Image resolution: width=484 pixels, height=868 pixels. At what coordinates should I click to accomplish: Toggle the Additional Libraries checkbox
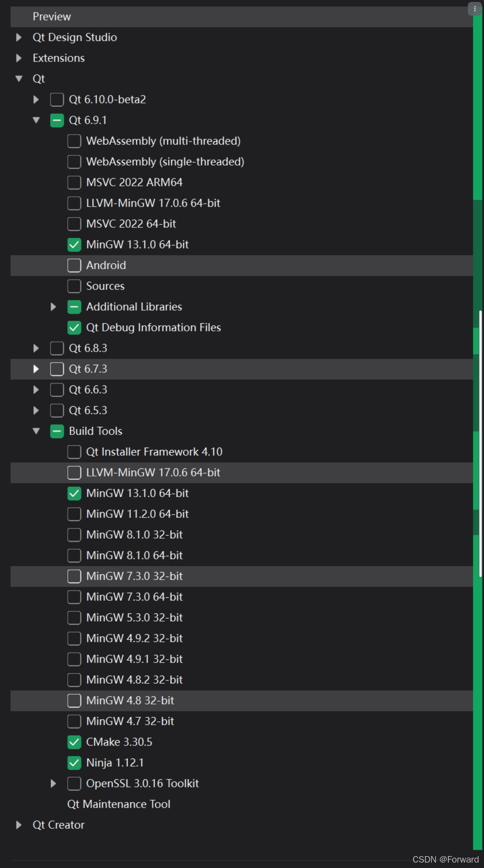pyautogui.click(x=74, y=307)
